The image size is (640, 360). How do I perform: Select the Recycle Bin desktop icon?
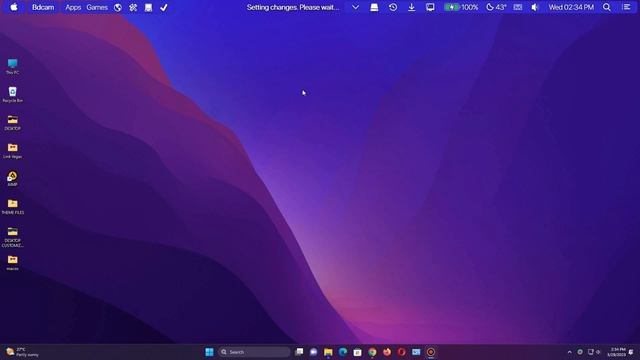(x=12, y=94)
